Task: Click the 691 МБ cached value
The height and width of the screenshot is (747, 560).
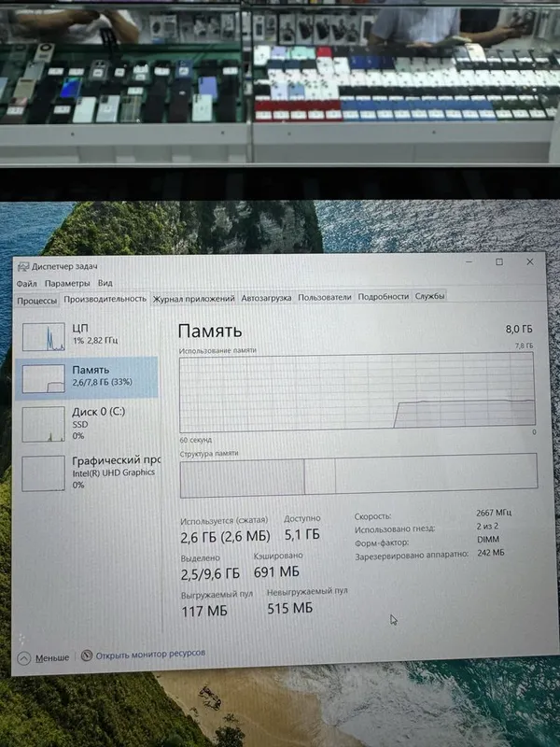Action: pyautogui.click(x=276, y=571)
